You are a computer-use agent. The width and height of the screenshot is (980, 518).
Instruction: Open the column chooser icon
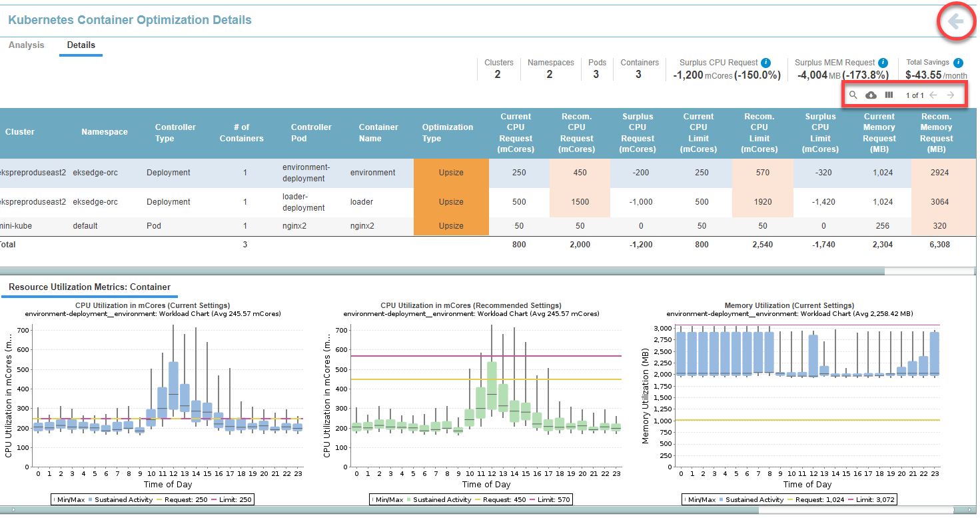889,95
